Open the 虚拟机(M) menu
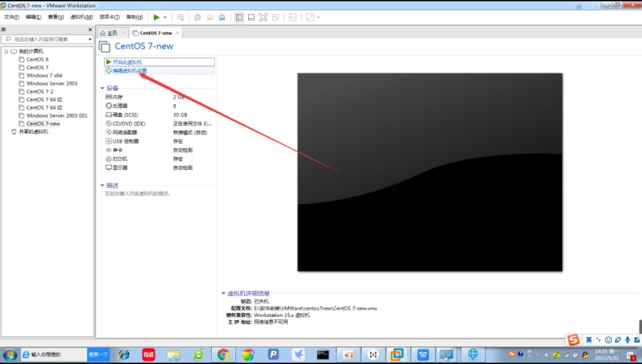Image resolution: width=642 pixels, height=364 pixels. [81, 17]
